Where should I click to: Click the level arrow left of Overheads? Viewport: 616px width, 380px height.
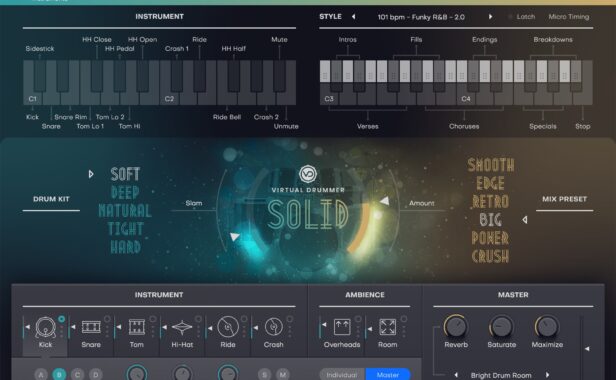click(x=324, y=325)
